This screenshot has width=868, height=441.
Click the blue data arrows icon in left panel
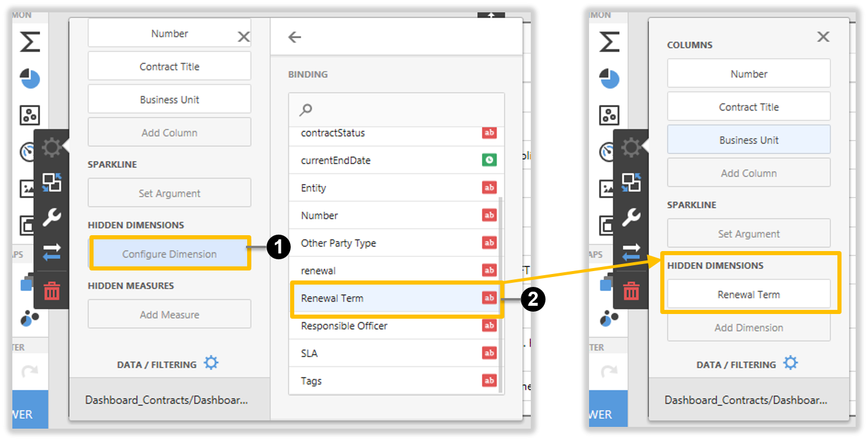tap(52, 253)
